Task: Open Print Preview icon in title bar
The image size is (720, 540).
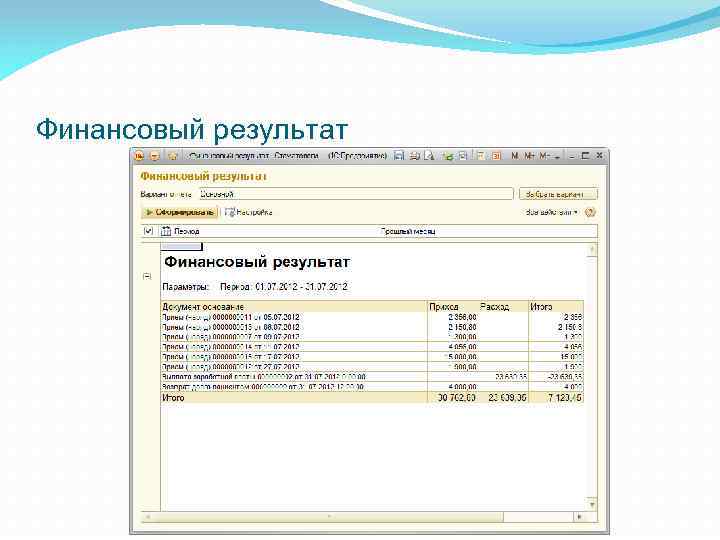Action: coord(429,156)
